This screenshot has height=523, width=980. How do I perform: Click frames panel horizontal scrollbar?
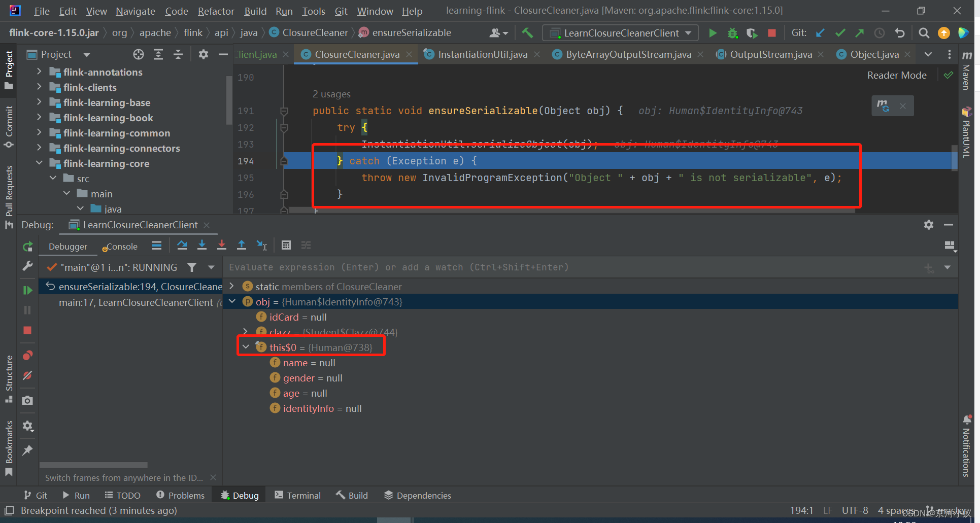(x=93, y=465)
